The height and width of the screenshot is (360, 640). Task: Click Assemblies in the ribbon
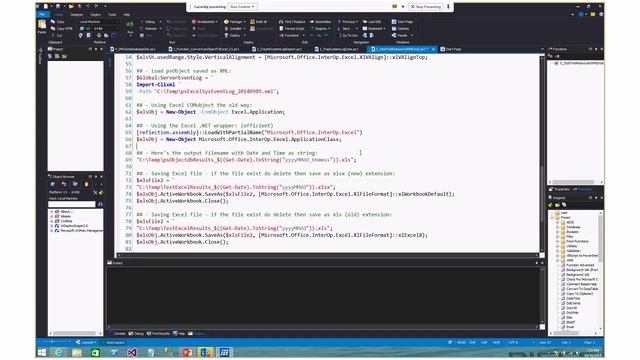click(320, 22)
